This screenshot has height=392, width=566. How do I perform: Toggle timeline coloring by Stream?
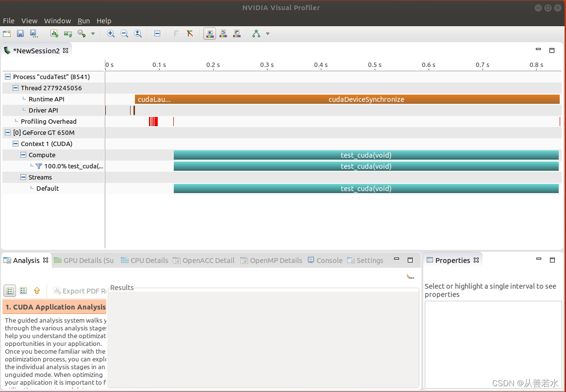(x=223, y=33)
